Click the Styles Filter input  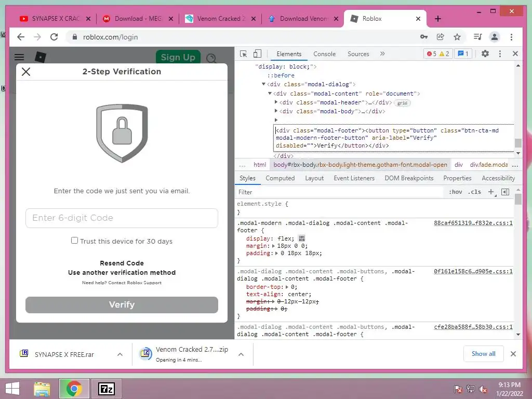[x=339, y=192]
